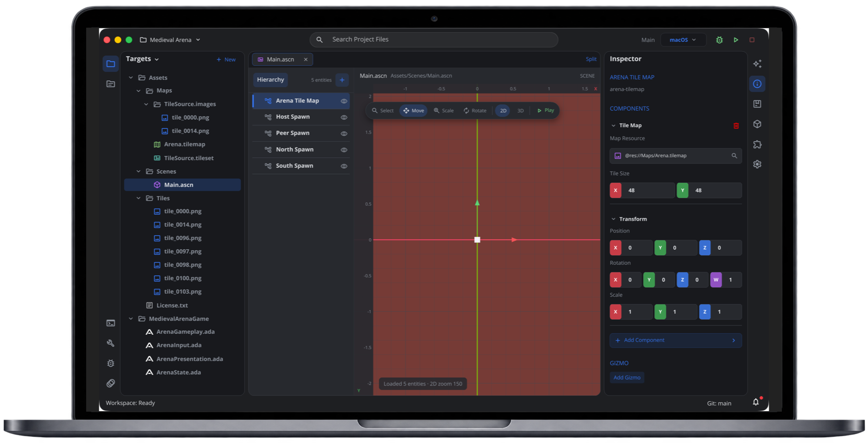Click the Git: main status bar entry
Image resolution: width=868 pixels, height=443 pixels.
click(x=719, y=403)
